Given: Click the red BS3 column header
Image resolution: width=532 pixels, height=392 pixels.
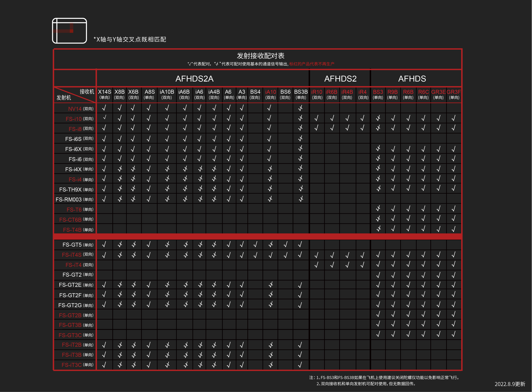Looking at the screenshot, I should point(378,94).
